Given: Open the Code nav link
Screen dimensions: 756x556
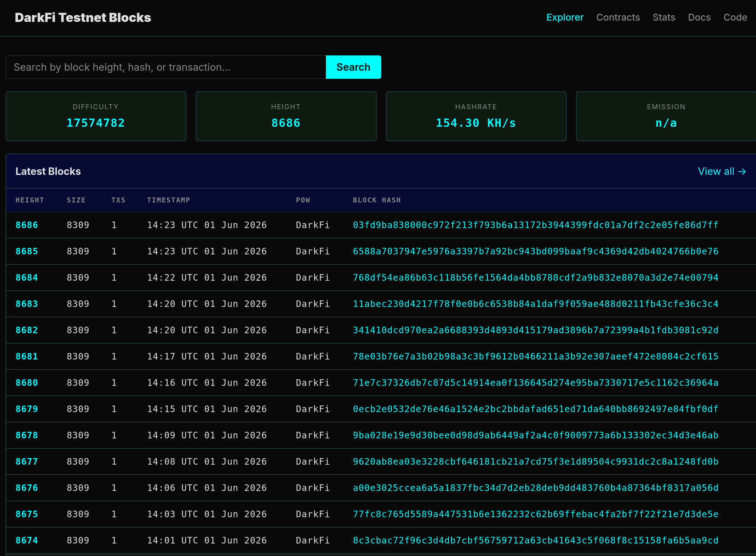Looking at the screenshot, I should click(x=735, y=18).
